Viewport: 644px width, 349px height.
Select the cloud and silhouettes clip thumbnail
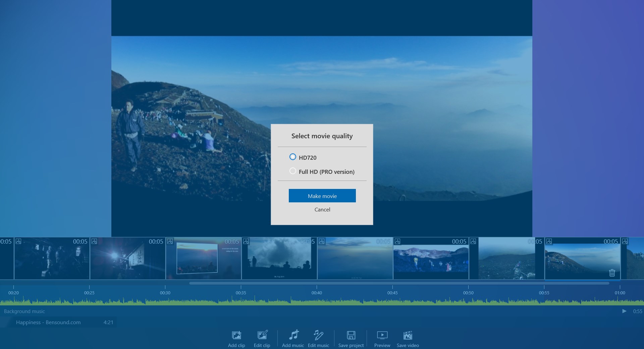pos(279,258)
